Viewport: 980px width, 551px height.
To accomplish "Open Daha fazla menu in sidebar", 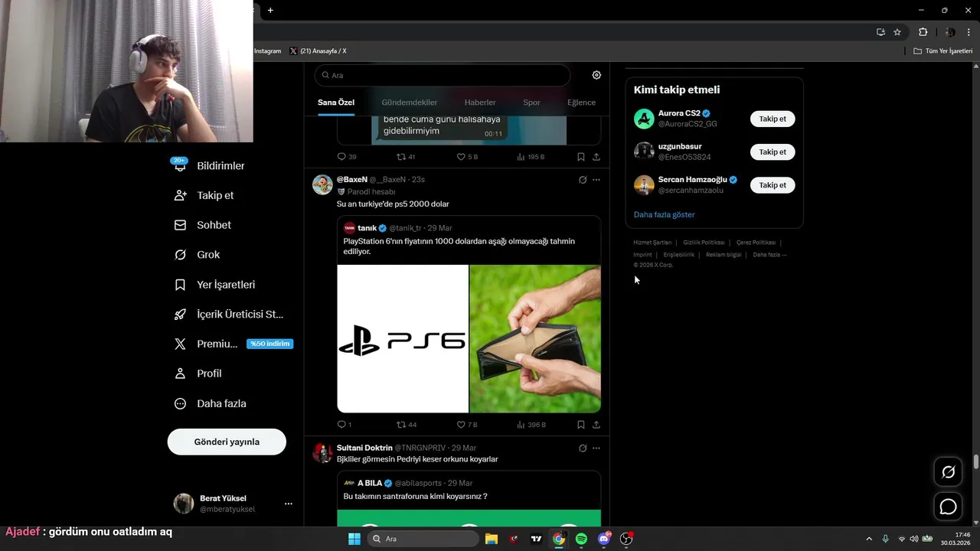I will [x=211, y=403].
